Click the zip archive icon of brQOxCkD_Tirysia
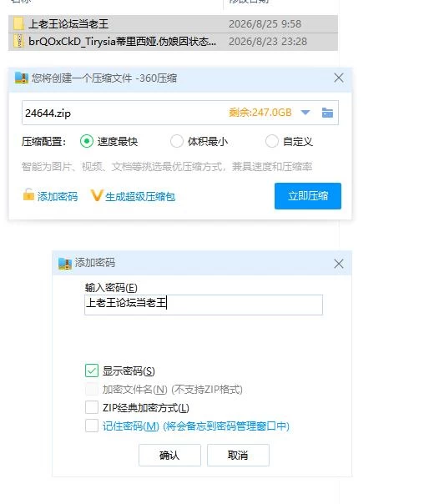The height and width of the screenshot is (504, 439). click(x=19, y=42)
